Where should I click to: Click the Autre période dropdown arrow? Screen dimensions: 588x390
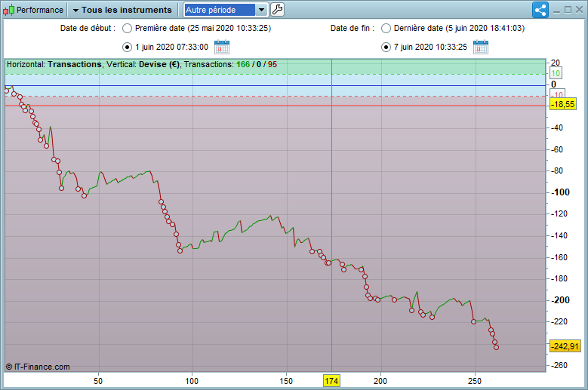[261, 10]
